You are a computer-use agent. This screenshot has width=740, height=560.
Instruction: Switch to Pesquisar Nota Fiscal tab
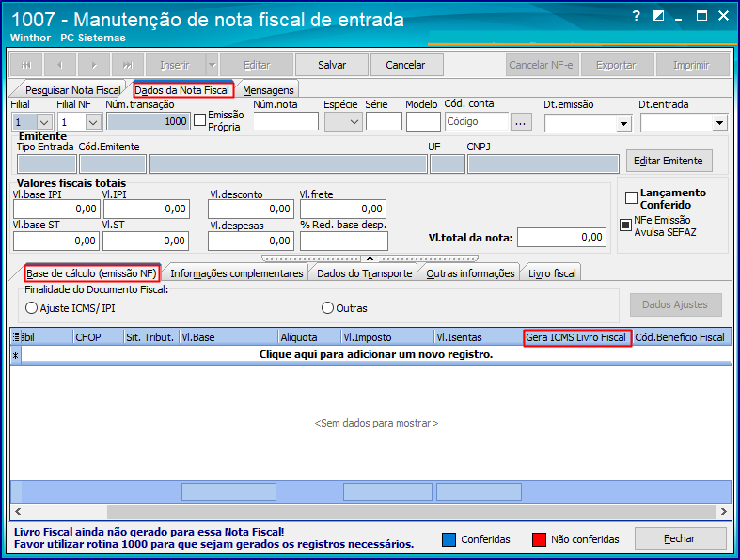click(72, 90)
